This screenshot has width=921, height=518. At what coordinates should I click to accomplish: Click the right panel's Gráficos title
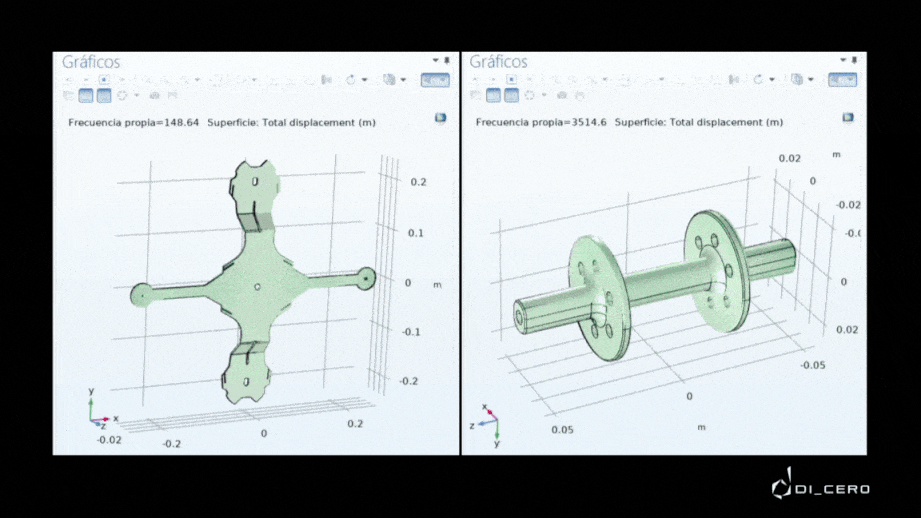(499, 62)
